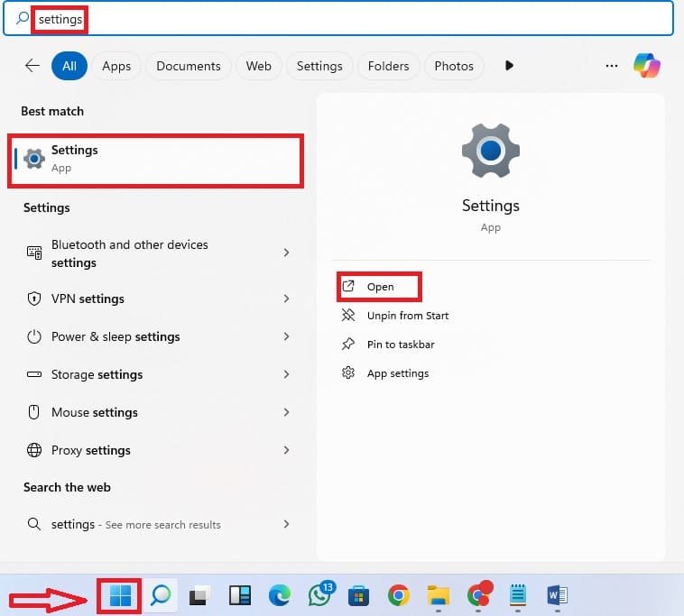Click in the search box containing settings

[338, 18]
